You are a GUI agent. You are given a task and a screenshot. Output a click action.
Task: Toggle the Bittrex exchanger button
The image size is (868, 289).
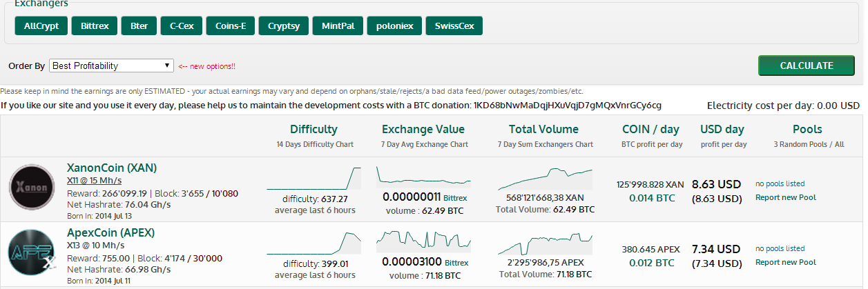95,26
